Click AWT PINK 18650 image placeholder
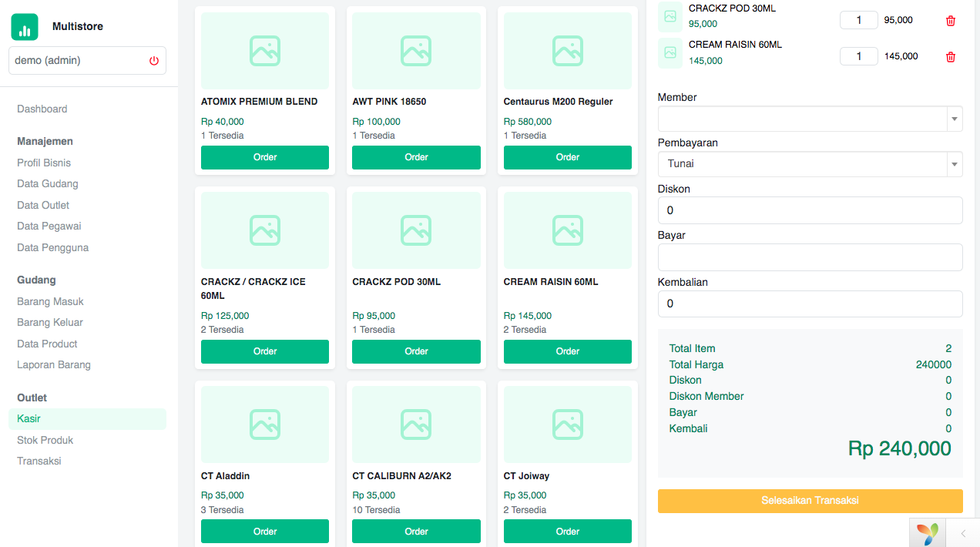 [x=416, y=51]
